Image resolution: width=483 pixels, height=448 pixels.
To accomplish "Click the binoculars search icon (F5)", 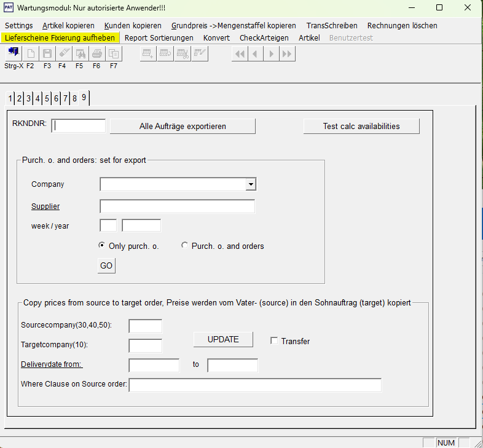I will (80, 54).
